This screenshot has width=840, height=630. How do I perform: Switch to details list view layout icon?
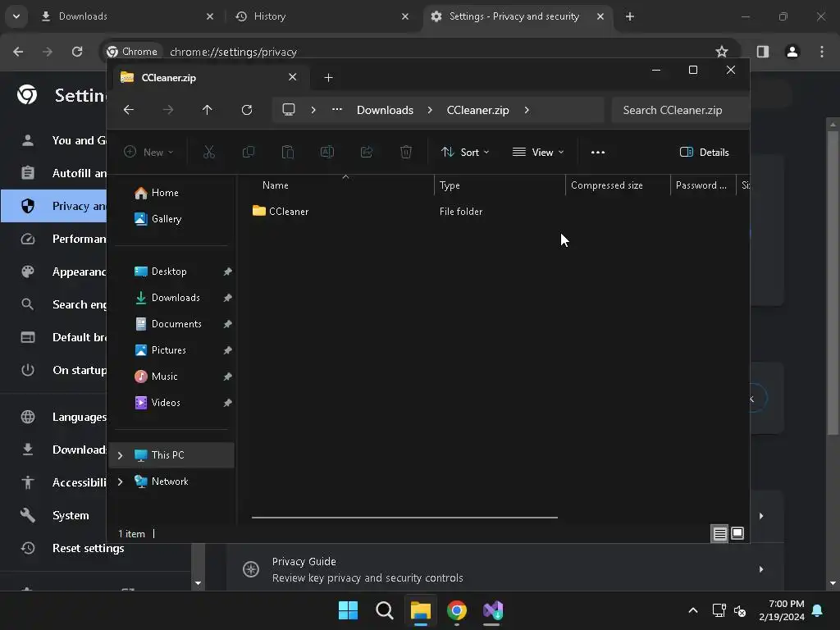pos(719,533)
